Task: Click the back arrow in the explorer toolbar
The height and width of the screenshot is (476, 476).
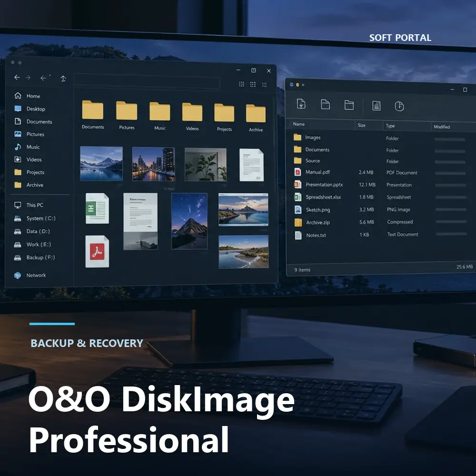Action: point(17,78)
